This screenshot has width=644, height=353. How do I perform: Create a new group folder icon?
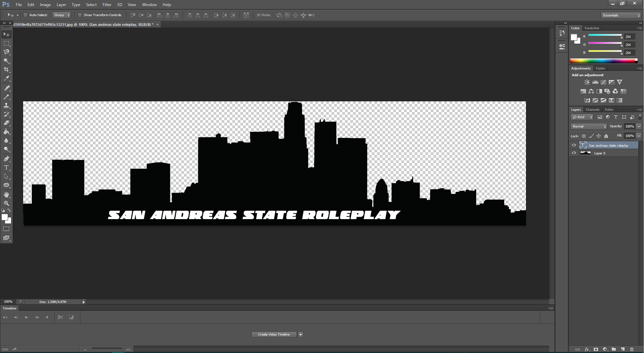tap(614, 349)
